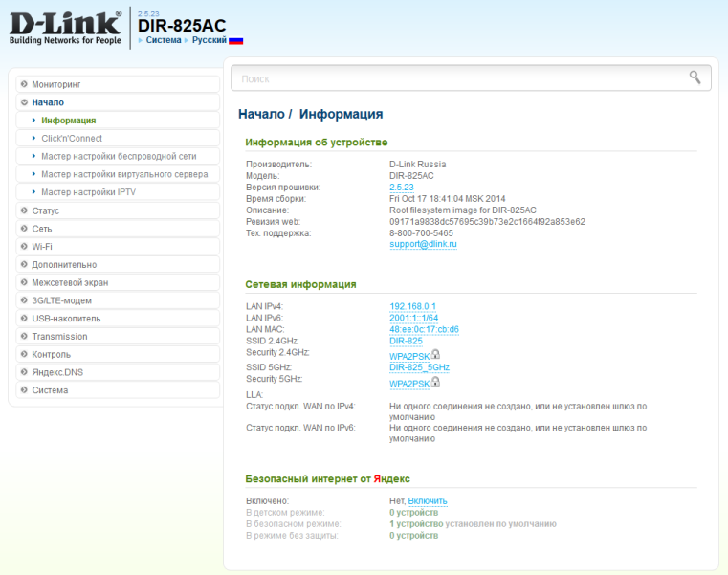Click the lock icon beside Security 5GHz WPA2PSK

435,382
